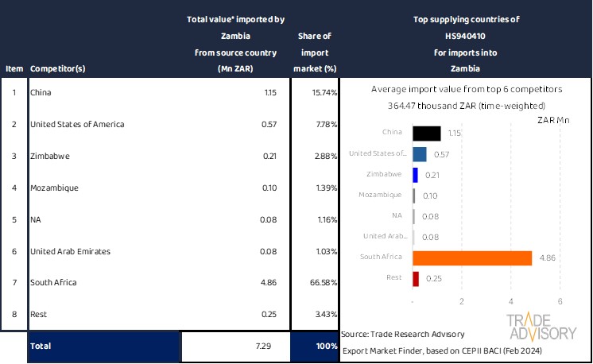Viewport: 593px width, 364px height.
Task: Select the black China bar in chart
Action: pos(427,134)
